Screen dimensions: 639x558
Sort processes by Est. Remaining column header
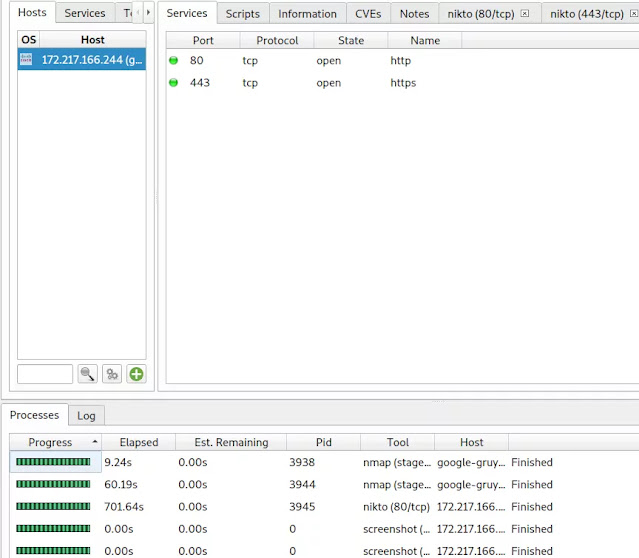tap(231, 442)
